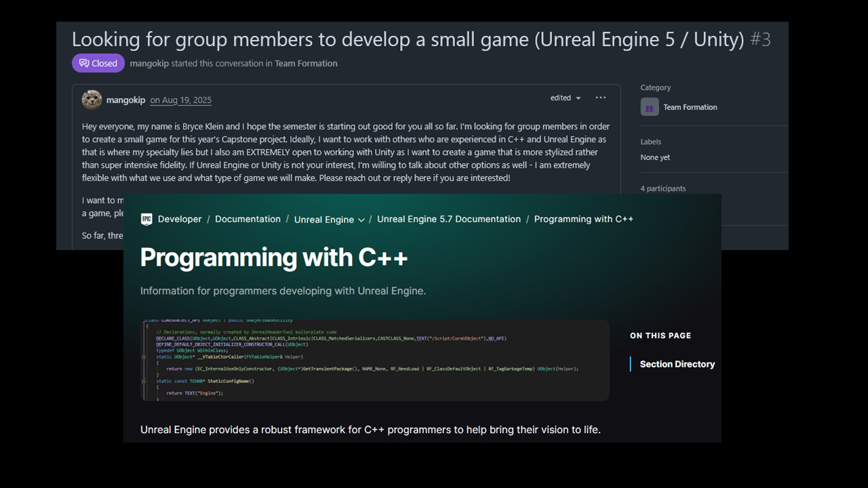This screenshot has height=488, width=868.
Task: Click 'Information for programmers developing with Unreal Engine.'
Action: pos(283,291)
